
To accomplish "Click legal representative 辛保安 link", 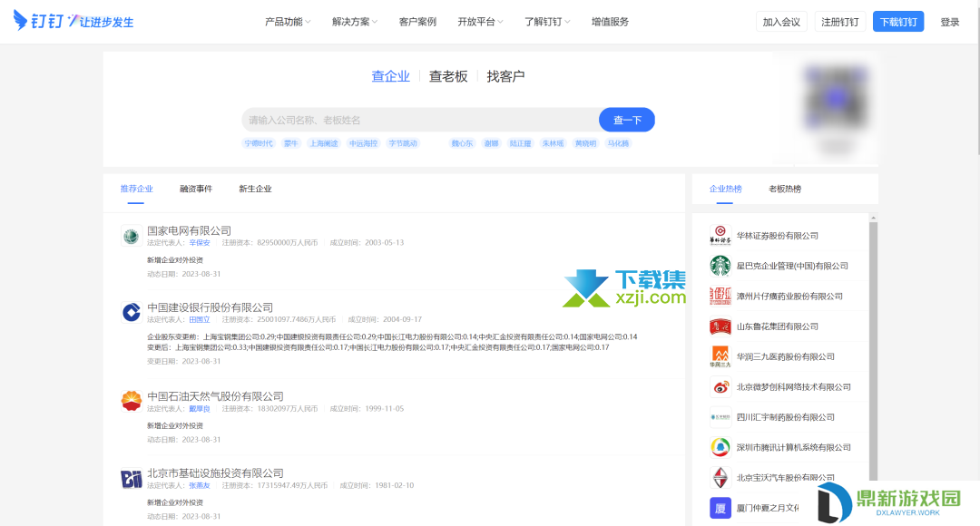I will [x=200, y=242].
